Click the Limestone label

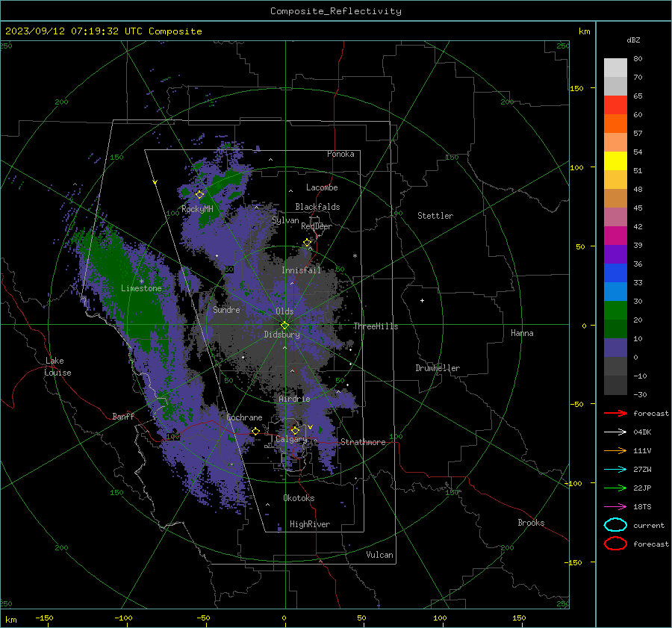(141, 288)
